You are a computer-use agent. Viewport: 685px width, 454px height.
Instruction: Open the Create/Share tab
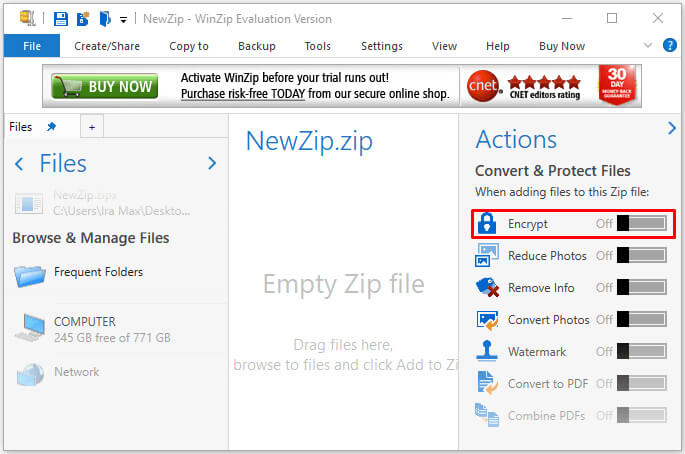tap(107, 46)
